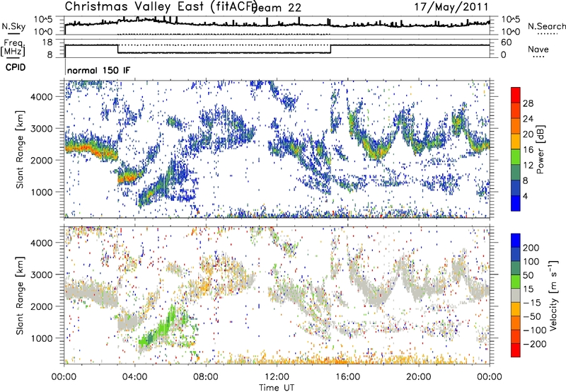This screenshot has width=566, height=392.
Task: Click the "Time UT" axis title
Action: [x=277, y=388]
